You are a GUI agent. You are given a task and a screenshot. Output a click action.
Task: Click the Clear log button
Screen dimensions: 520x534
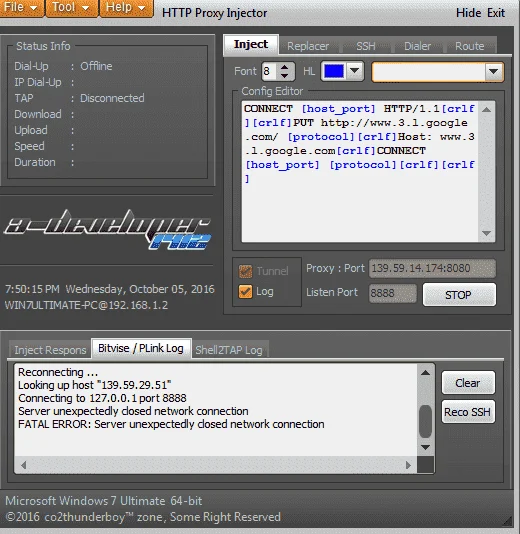pos(468,383)
